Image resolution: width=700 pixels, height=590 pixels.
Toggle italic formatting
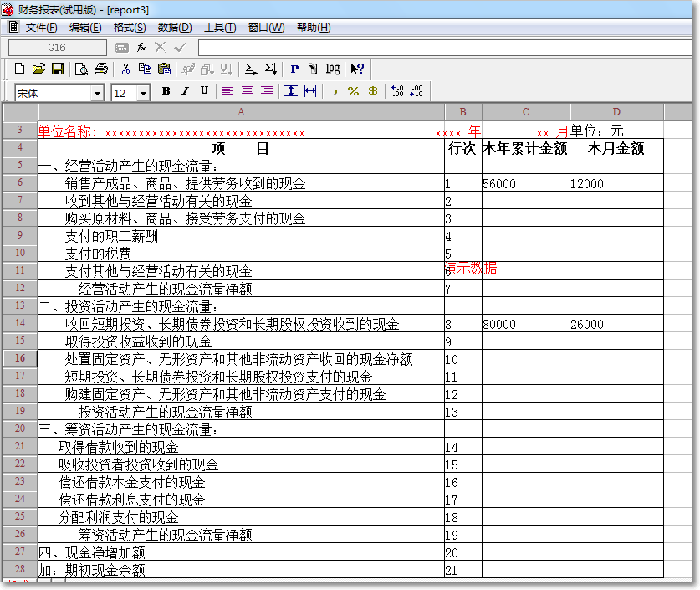pos(184,91)
